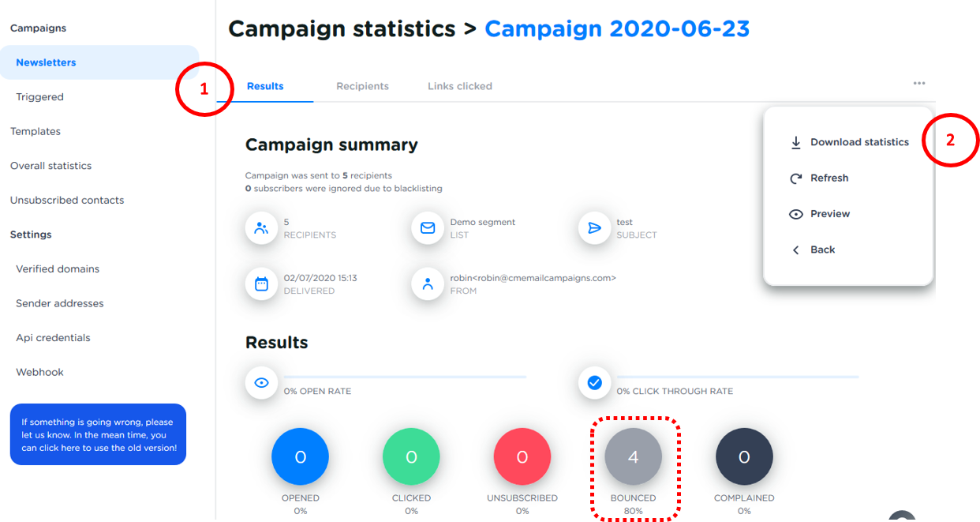Viewport: 980px width, 522px height.
Task: Click the click-through rate checkmark icon
Action: click(x=594, y=383)
